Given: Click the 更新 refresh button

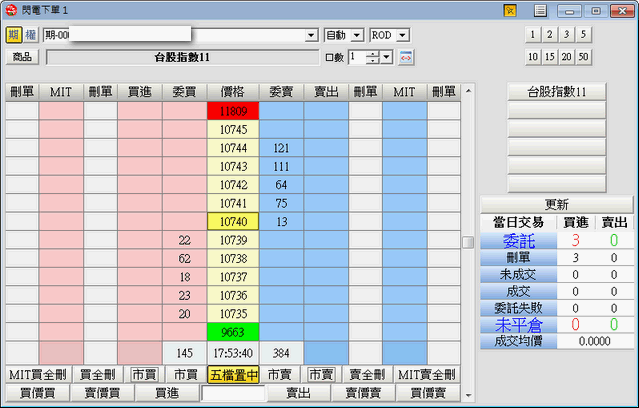Looking at the screenshot, I should point(557,204).
